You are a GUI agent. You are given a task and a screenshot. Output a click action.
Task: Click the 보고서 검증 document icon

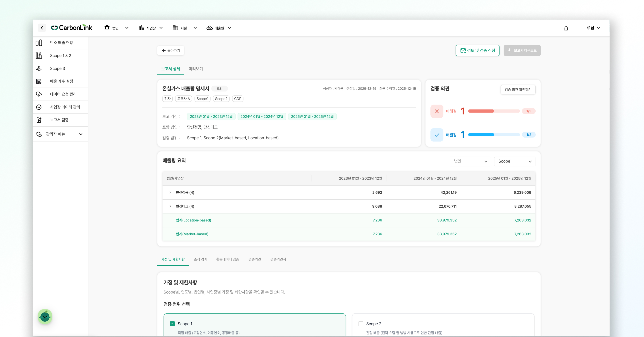[39, 120]
